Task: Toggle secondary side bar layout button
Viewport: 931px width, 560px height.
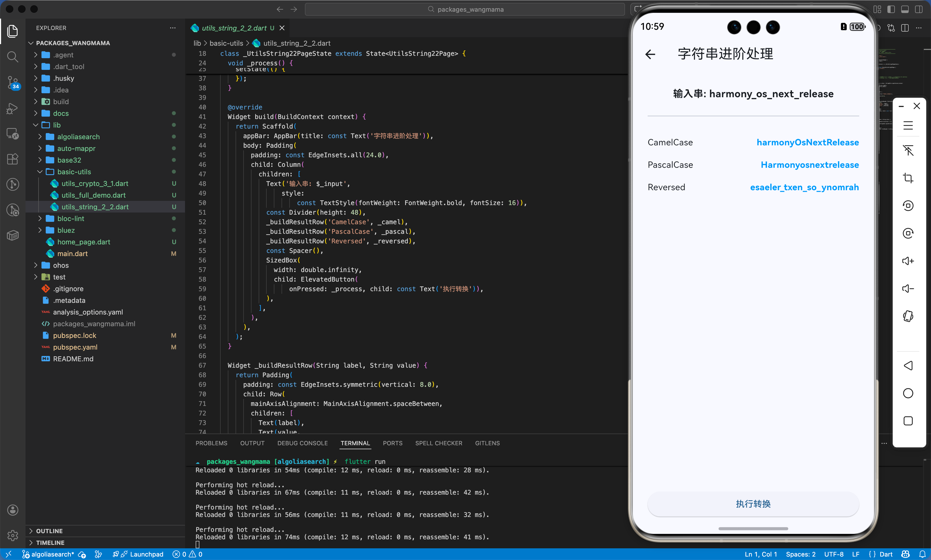Action: [919, 10]
